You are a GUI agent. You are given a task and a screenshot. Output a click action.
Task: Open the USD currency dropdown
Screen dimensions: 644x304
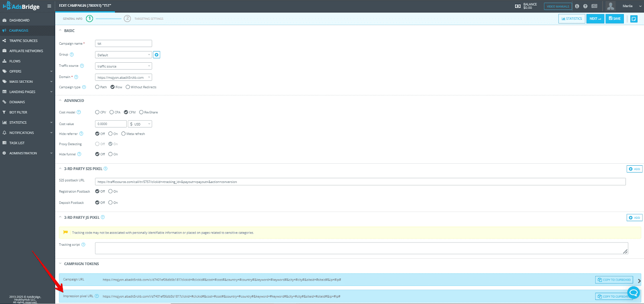[x=140, y=124]
